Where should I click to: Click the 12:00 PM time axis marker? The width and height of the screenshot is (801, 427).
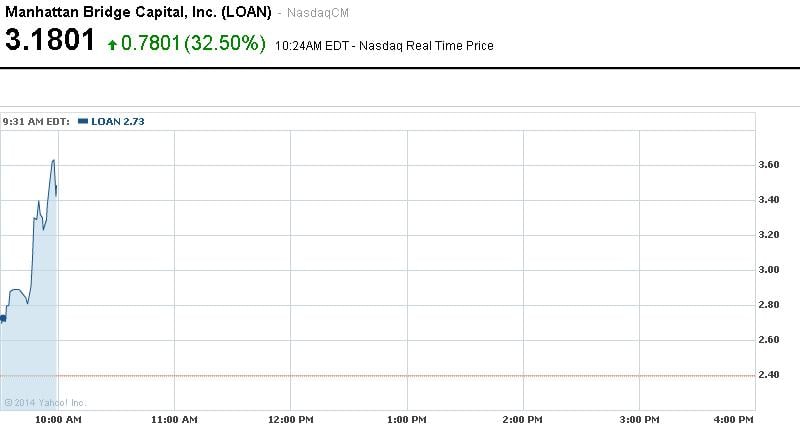pyautogui.click(x=290, y=417)
